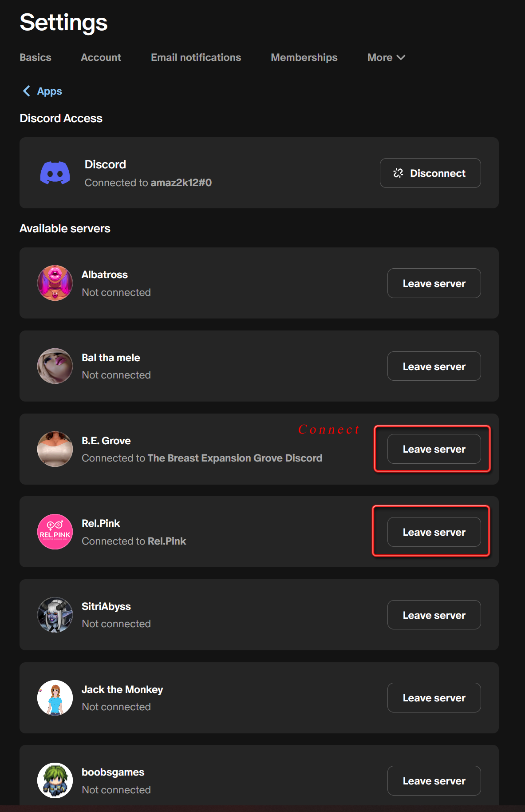
Task: Click the B.E. Grove server avatar
Action: (x=55, y=449)
